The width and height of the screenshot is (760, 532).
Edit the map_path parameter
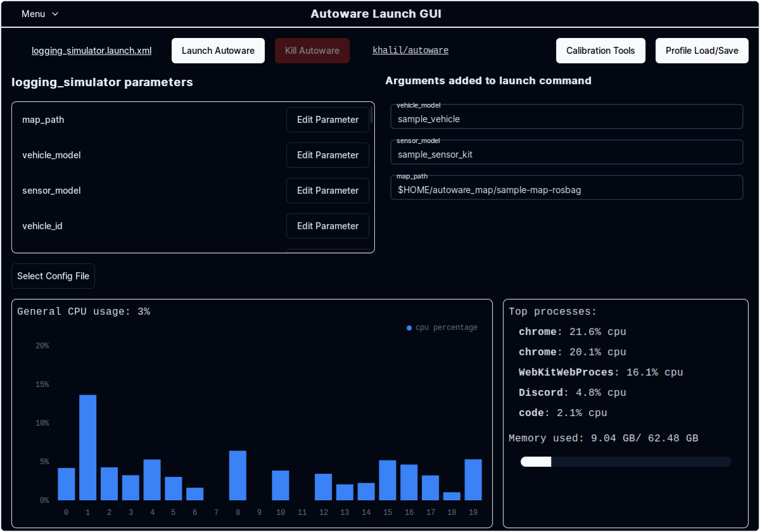[x=327, y=120]
